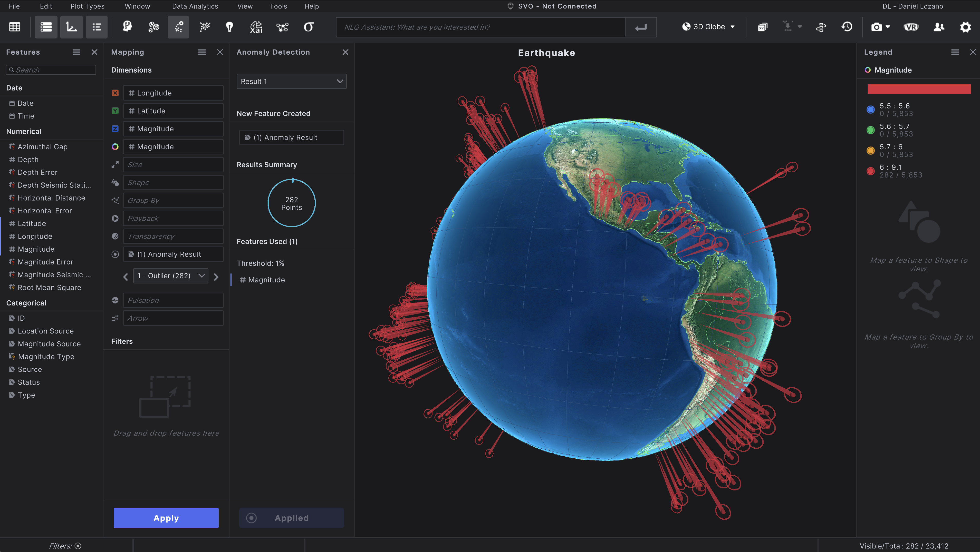The image size is (980, 552).
Task: Click the Applied button
Action: [292, 518]
